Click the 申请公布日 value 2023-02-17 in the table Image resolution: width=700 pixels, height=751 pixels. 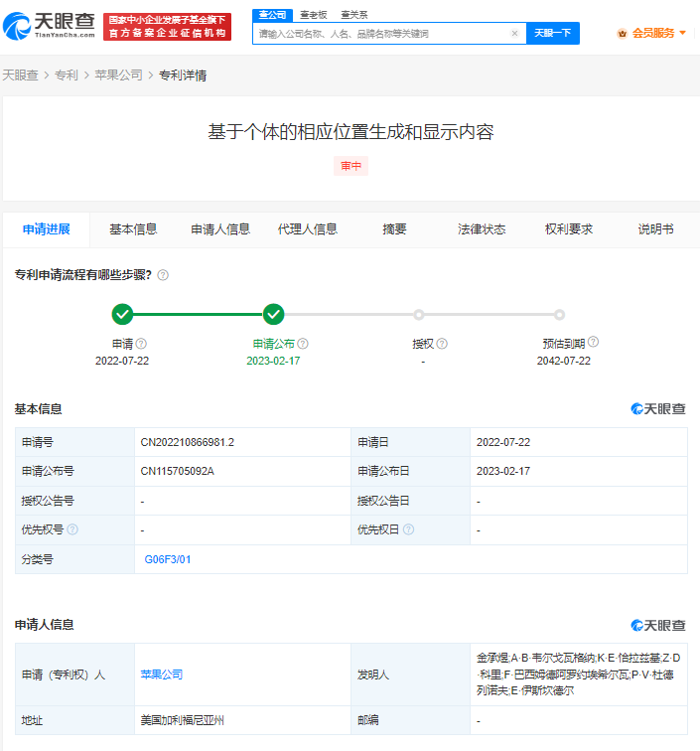[503, 471]
